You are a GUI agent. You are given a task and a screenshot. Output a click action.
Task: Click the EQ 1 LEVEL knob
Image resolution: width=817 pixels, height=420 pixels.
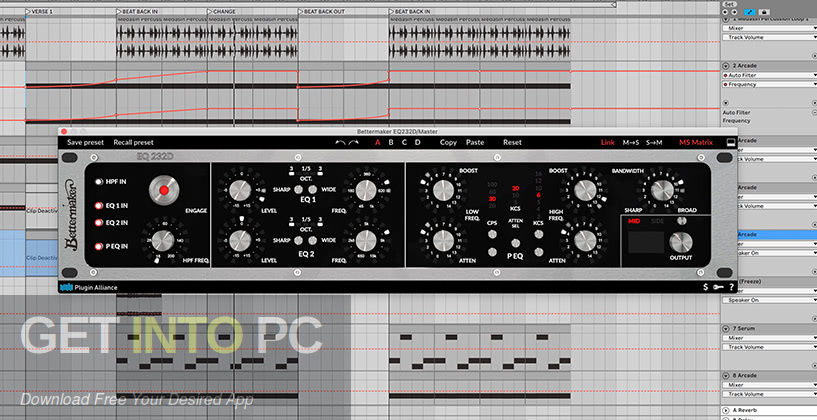click(240, 190)
